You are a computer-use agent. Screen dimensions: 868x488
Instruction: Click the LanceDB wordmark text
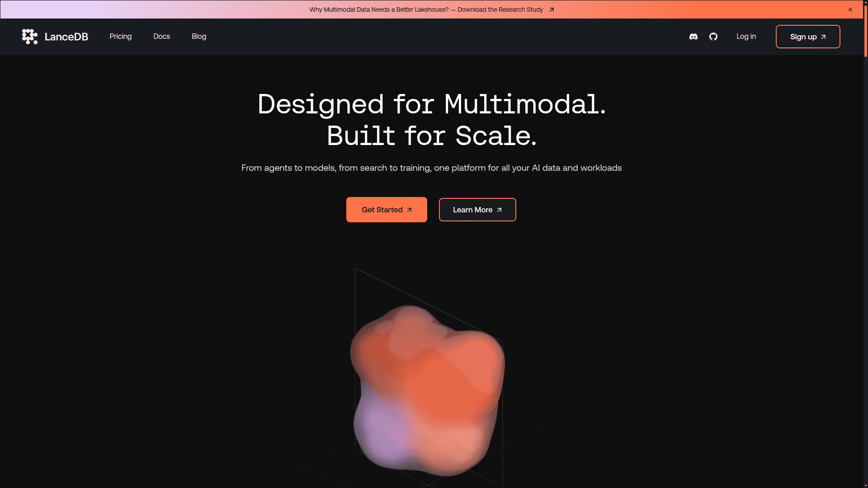(66, 37)
